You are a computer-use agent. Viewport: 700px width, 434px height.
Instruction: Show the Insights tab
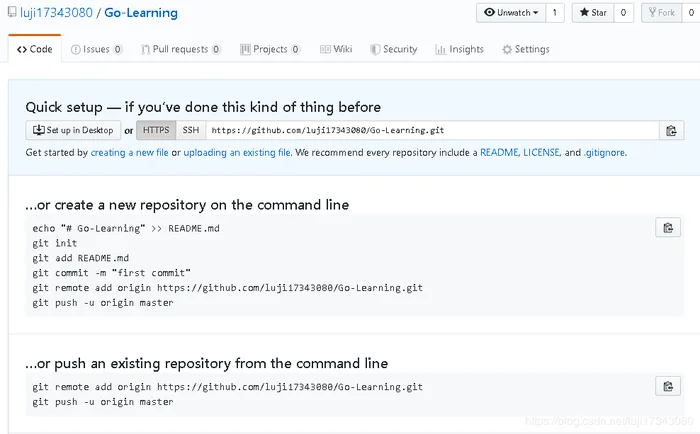click(459, 49)
